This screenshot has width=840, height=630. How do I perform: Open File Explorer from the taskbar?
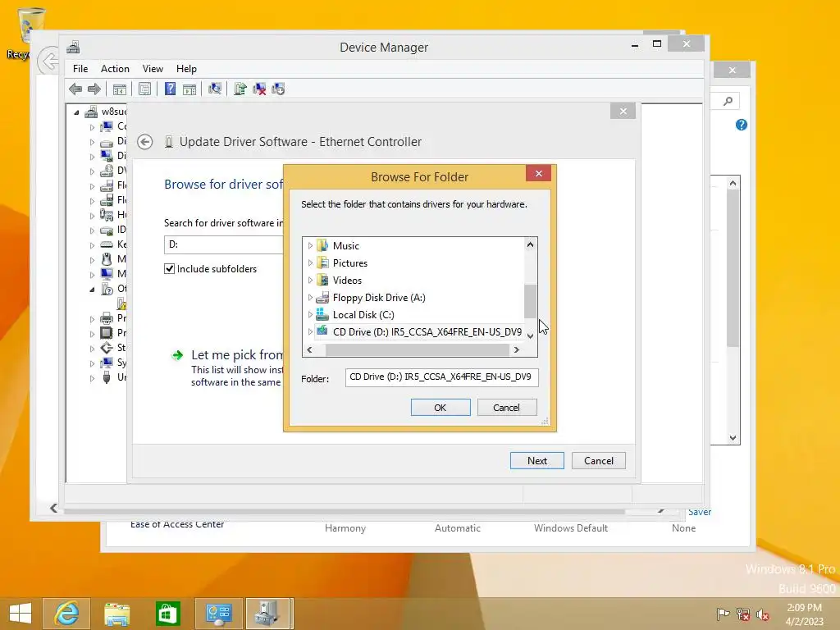[116, 614]
